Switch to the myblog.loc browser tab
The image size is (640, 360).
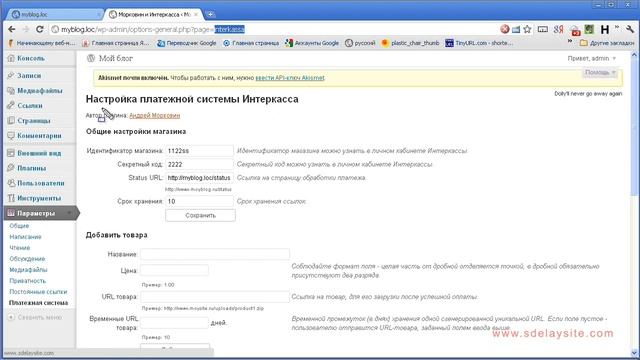click(54, 14)
